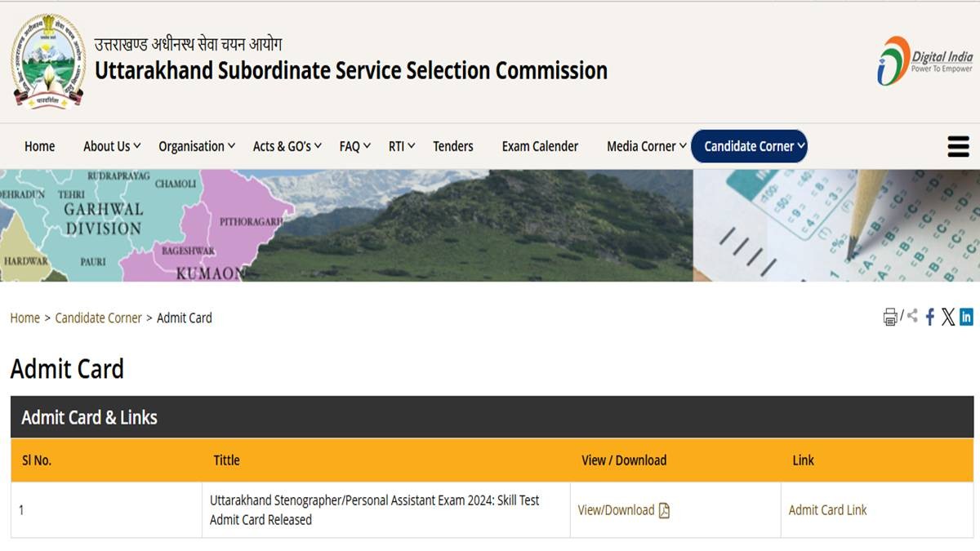Viewport: 980px width, 551px height.
Task: Open the Candidate Corner dropdown
Action: 749,146
